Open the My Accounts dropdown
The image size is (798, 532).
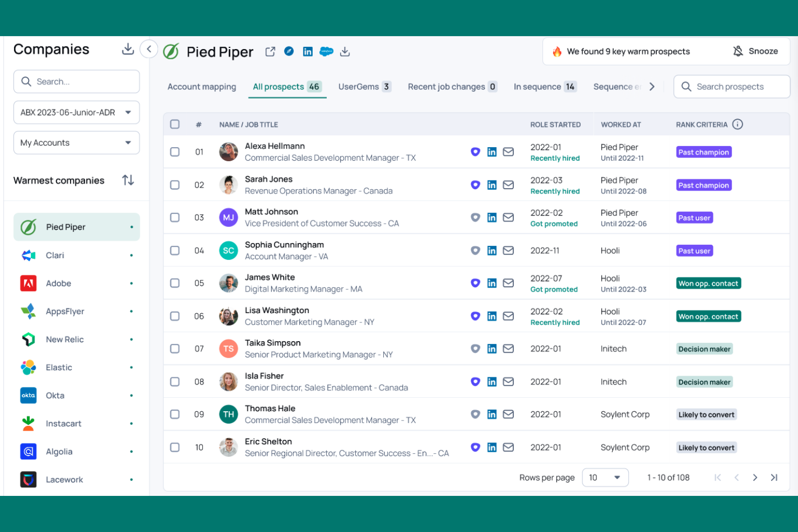[x=77, y=143]
